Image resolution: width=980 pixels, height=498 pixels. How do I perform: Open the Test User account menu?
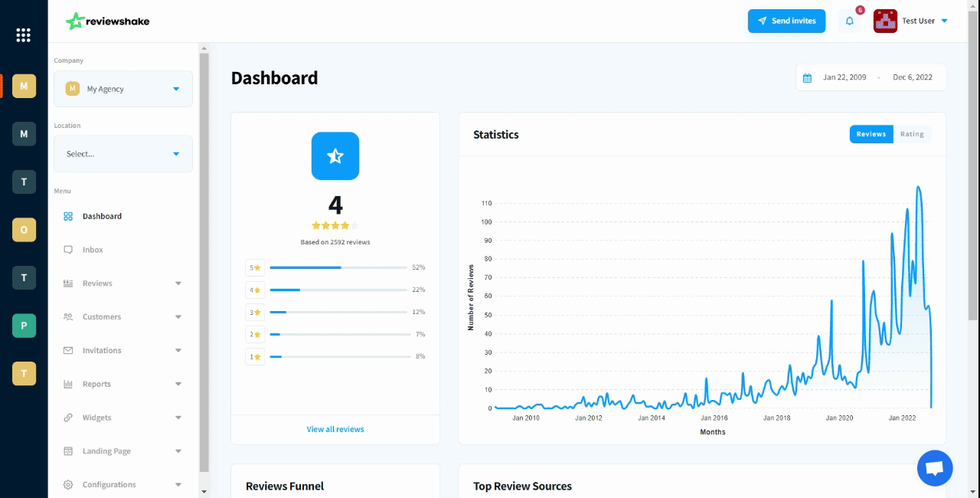[x=911, y=21]
